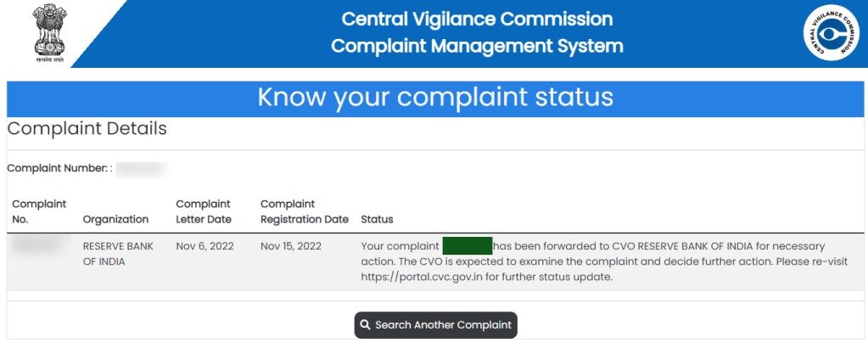Click the magnifier icon in search button
Image resolution: width=868 pixels, height=354 pixels.
click(365, 325)
